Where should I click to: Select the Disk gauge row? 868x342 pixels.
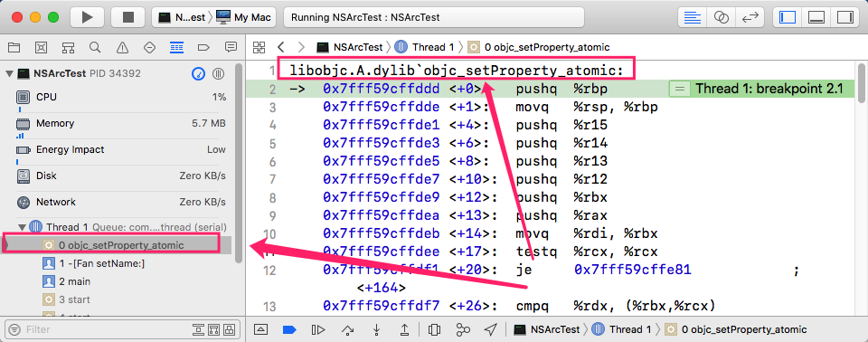click(x=120, y=176)
